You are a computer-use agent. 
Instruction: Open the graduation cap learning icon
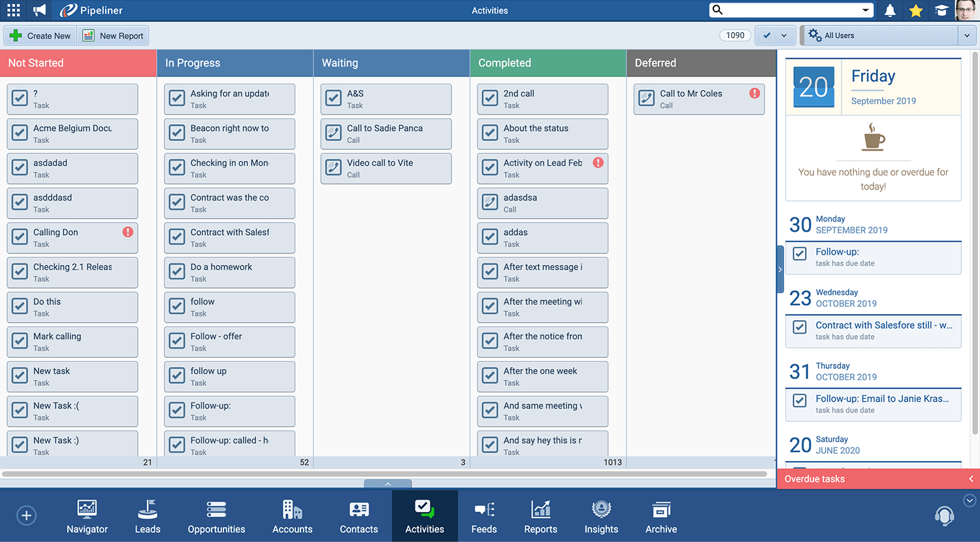[941, 10]
